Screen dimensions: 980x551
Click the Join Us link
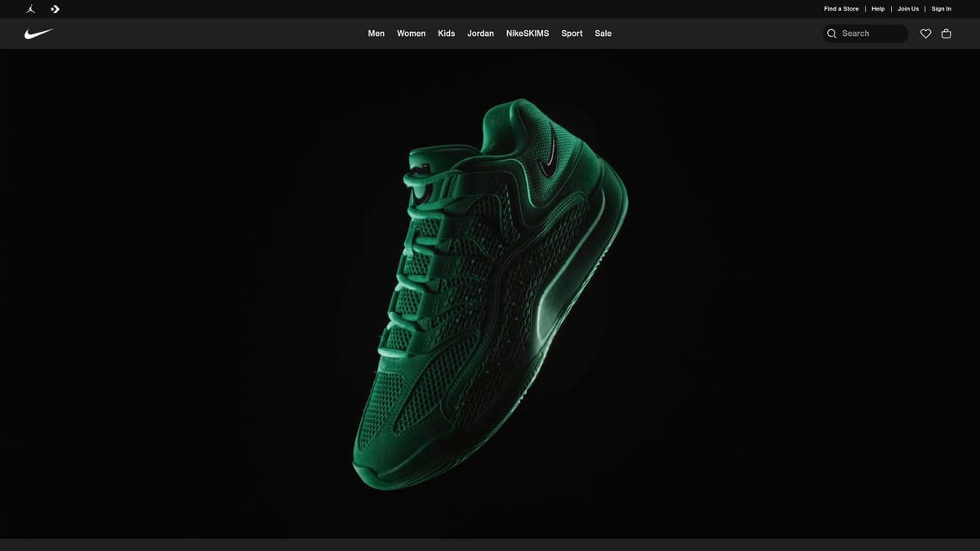[x=908, y=9]
